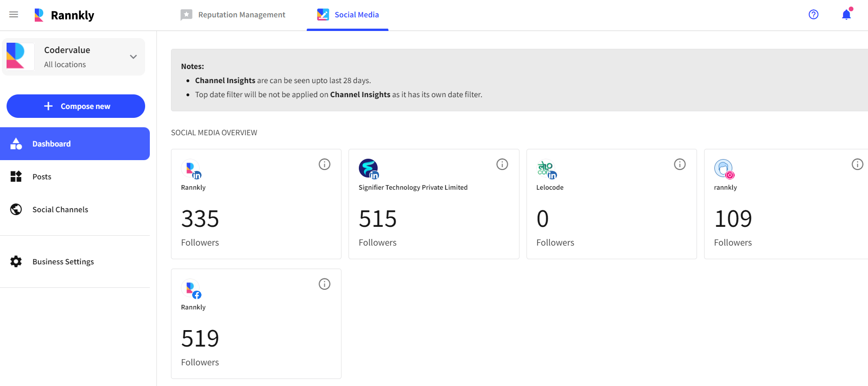Screen dimensions: 868x386
Task: Click the Rannkly LinkedIn profile avatar
Action: pyautogui.click(x=191, y=169)
